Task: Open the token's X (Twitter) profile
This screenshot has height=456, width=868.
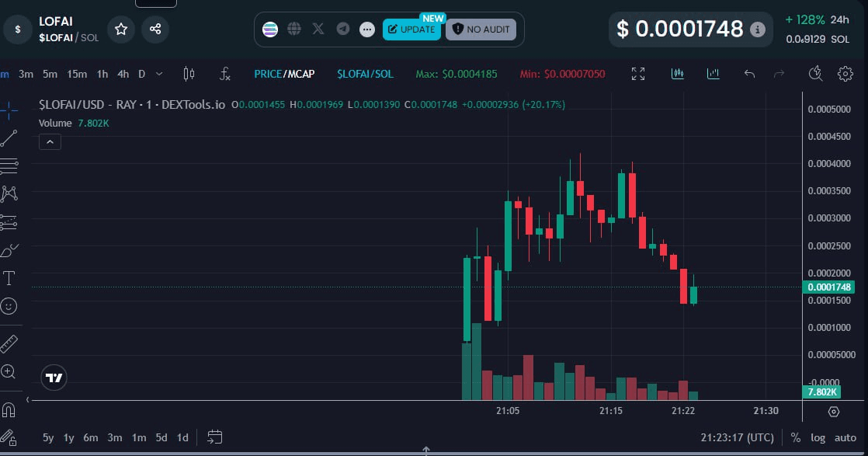Action: [x=318, y=29]
